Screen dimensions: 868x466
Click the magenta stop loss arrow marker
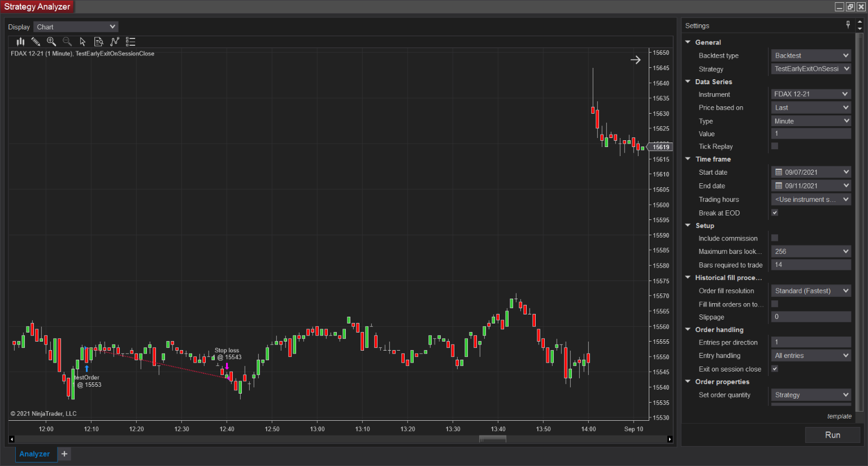click(x=227, y=366)
